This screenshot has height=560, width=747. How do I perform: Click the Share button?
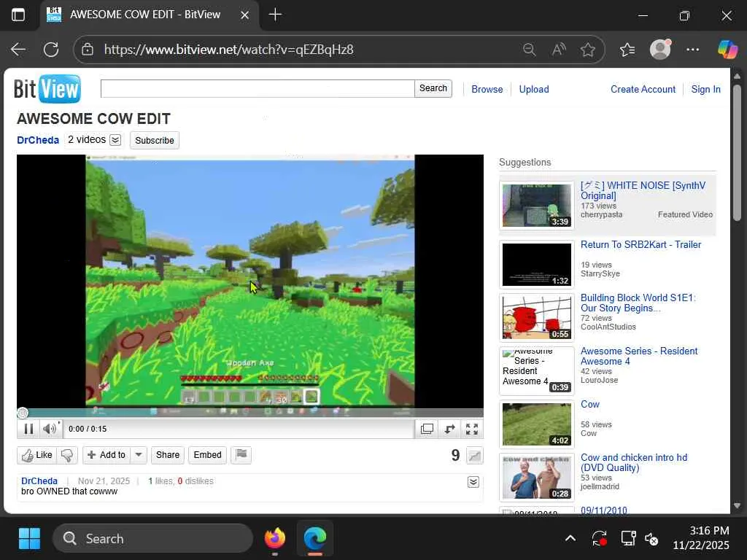tap(168, 455)
